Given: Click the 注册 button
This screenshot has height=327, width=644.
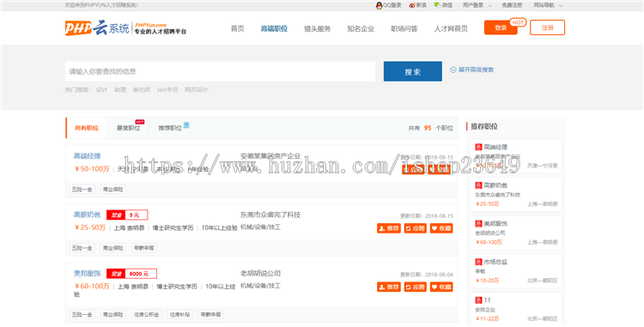Looking at the screenshot, I should tap(547, 27).
